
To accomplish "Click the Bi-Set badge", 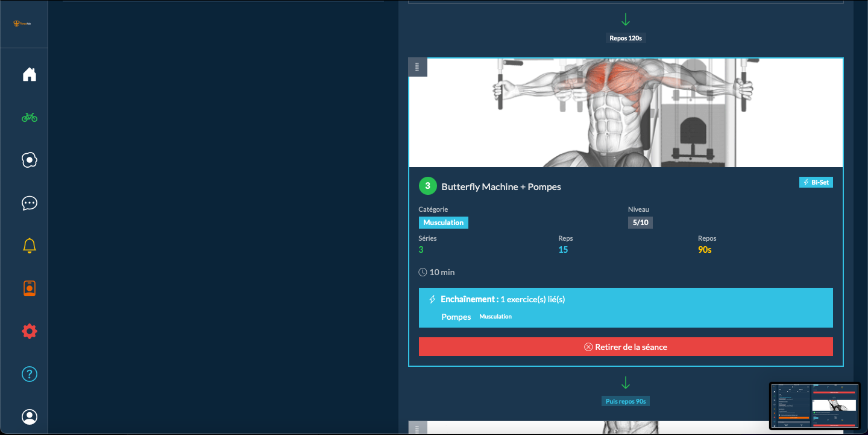I will (x=816, y=182).
